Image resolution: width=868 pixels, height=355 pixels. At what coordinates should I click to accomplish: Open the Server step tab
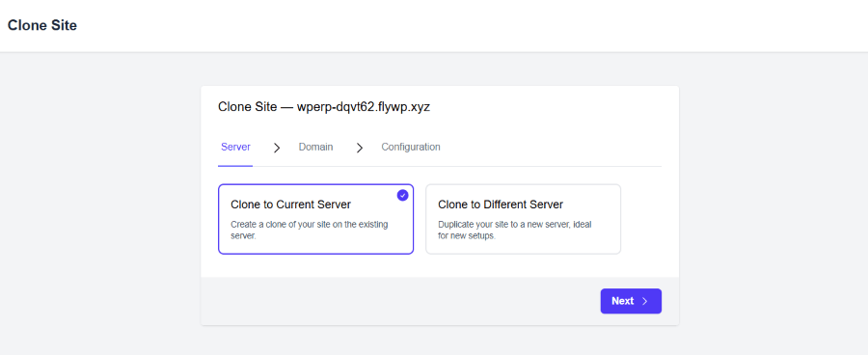pyautogui.click(x=235, y=148)
